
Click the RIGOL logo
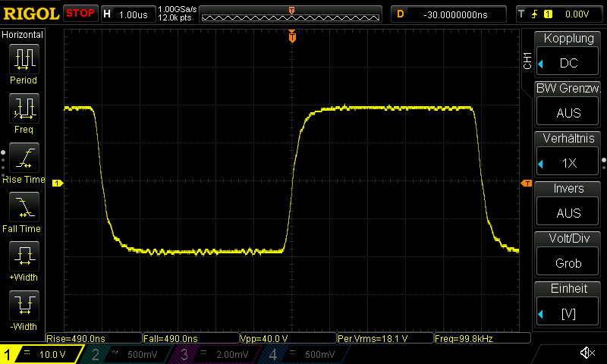coord(31,14)
